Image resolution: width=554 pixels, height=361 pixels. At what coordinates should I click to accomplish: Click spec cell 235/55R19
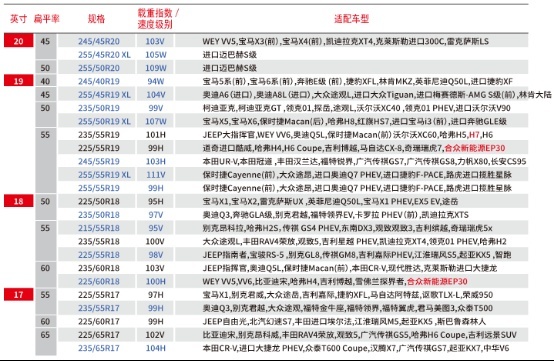99,135
